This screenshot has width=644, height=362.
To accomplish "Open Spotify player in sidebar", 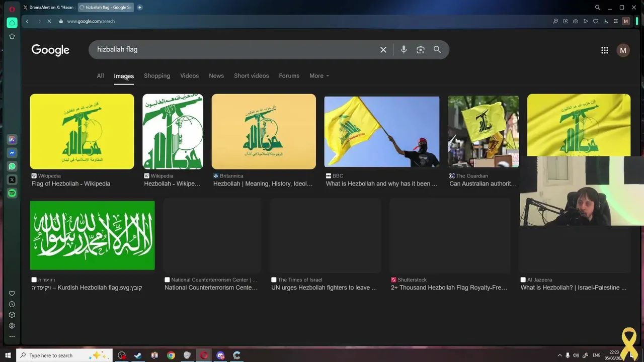I will pos(12,193).
